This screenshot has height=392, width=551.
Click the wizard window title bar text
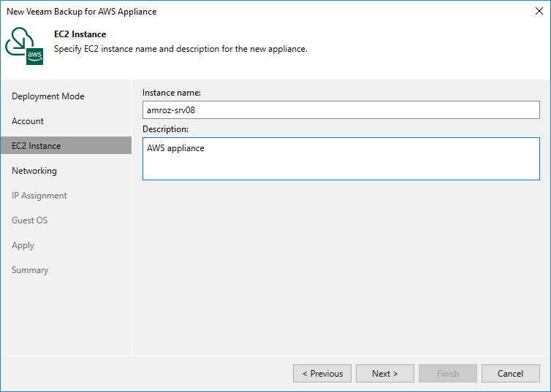[x=81, y=12]
